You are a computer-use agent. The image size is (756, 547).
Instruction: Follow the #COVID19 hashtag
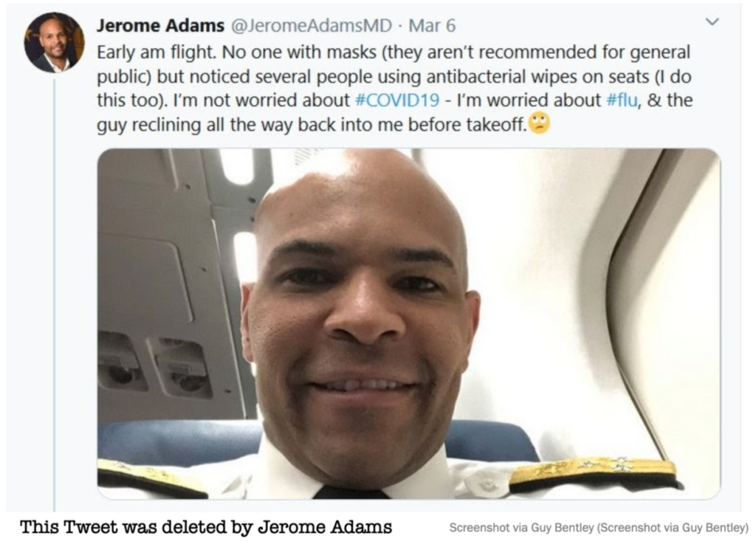[x=396, y=100]
